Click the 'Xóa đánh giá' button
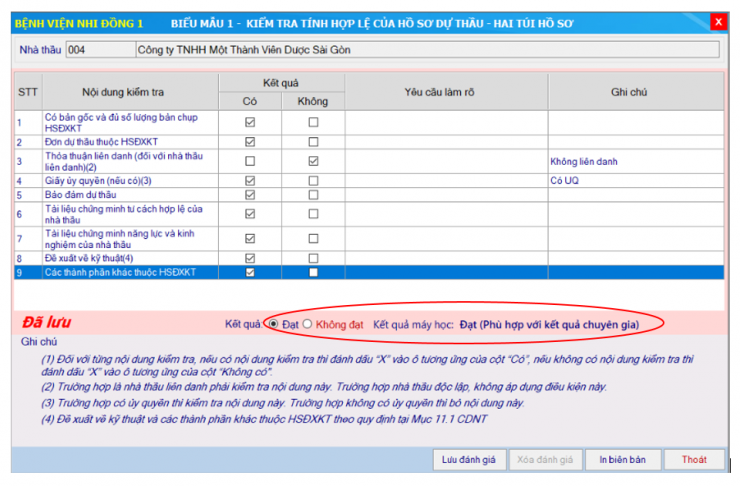Screen dimensions: 740x486 [x=544, y=460]
